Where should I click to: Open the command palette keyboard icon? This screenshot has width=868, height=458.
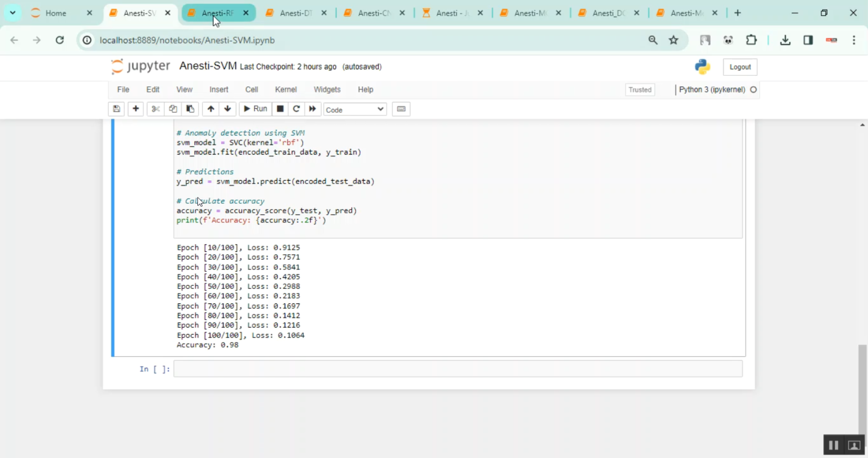coord(401,109)
